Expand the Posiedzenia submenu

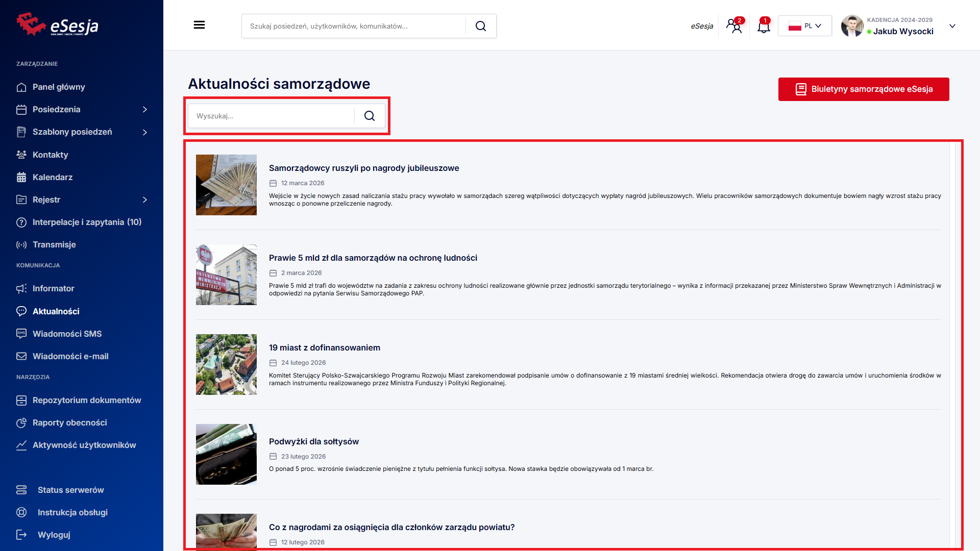(145, 110)
